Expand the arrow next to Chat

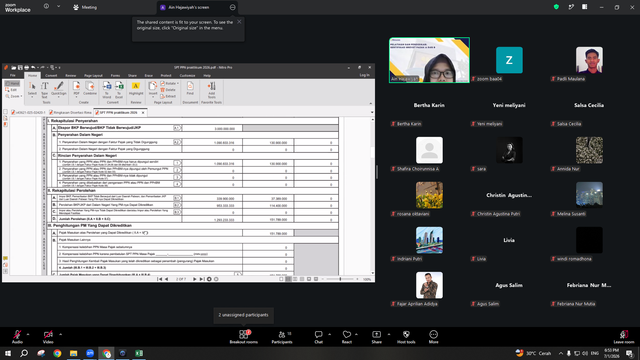tap(329, 334)
